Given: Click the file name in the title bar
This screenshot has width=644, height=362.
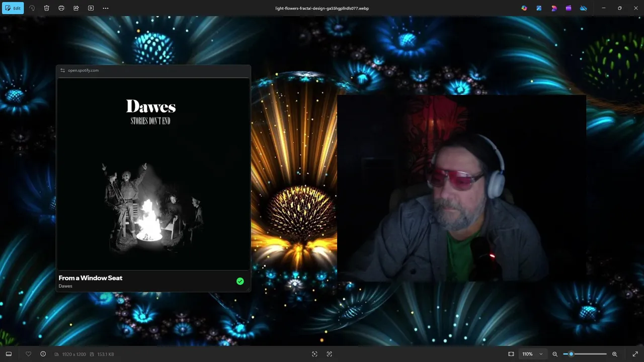Looking at the screenshot, I should [322, 8].
